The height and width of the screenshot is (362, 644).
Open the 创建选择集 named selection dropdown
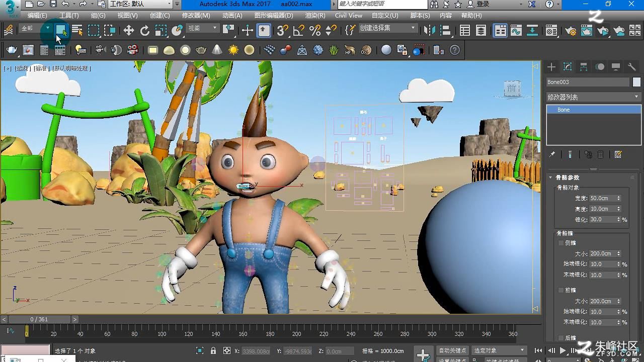[x=388, y=29]
